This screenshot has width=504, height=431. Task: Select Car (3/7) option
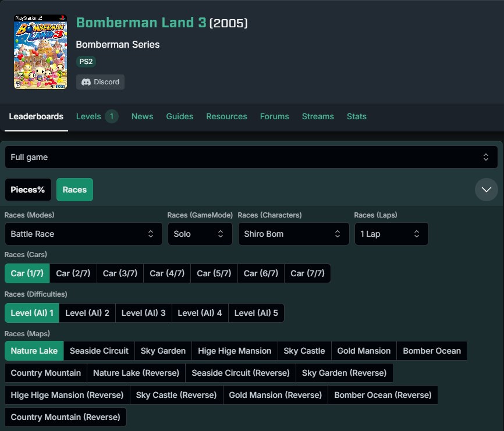pyautogui.click(x=120, y=273)
